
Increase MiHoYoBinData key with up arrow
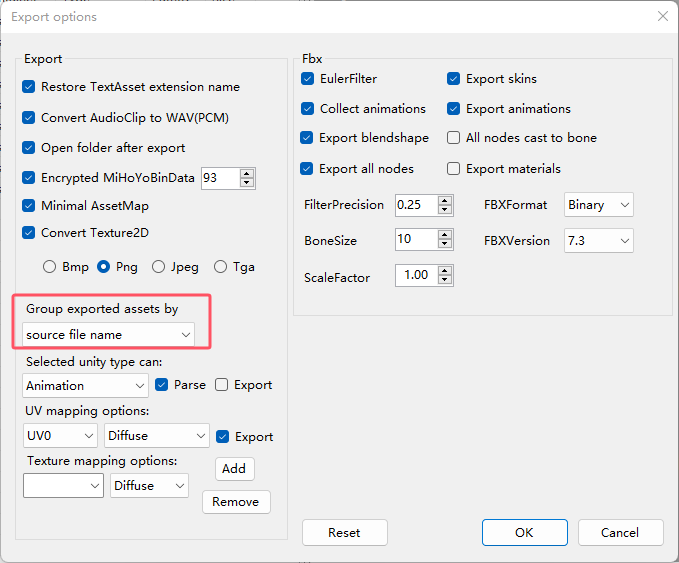point(247,174)
